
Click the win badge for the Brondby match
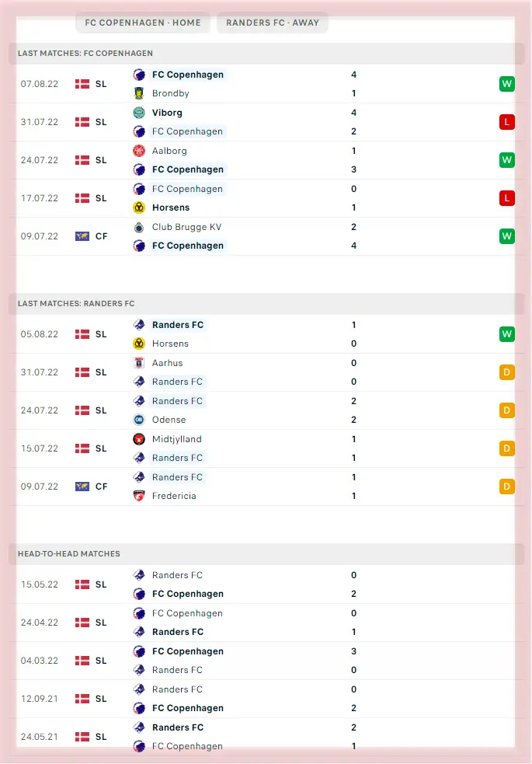[x=507, y=84]
